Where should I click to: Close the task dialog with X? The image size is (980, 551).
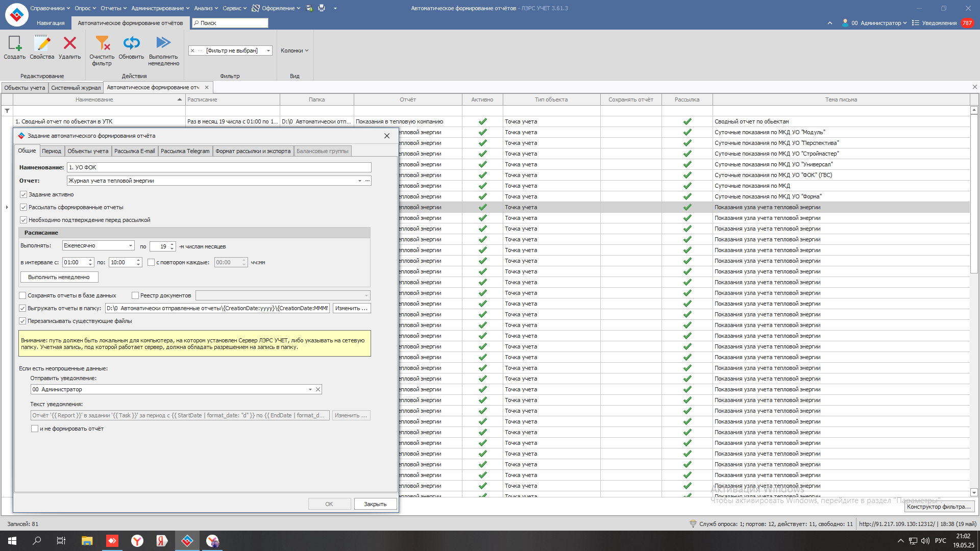tap(387, 136)
